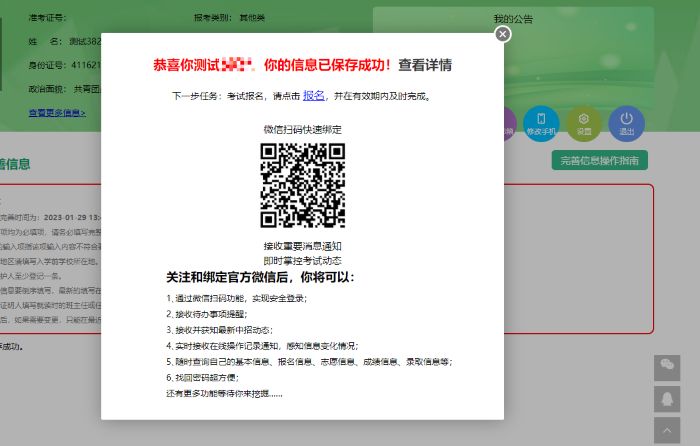This screenshot has width=700, height=446.
Task: Click the partially hidden purple circle icon
Action: [510, 124]
